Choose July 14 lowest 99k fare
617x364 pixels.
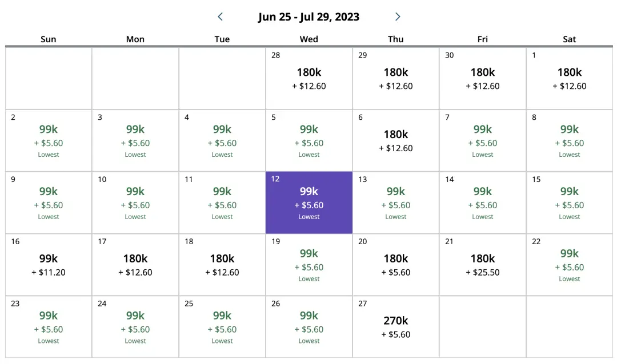coord(483,203)
